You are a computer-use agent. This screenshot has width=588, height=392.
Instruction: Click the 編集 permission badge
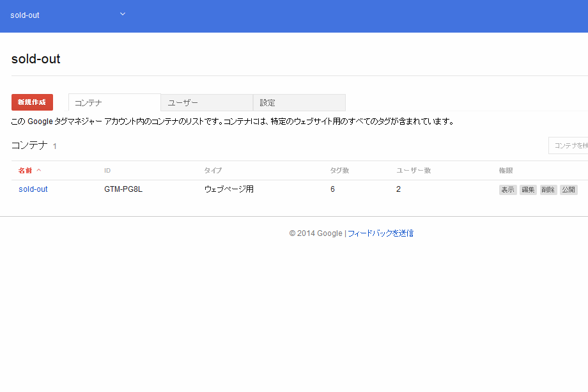click(x=528, y=190)
